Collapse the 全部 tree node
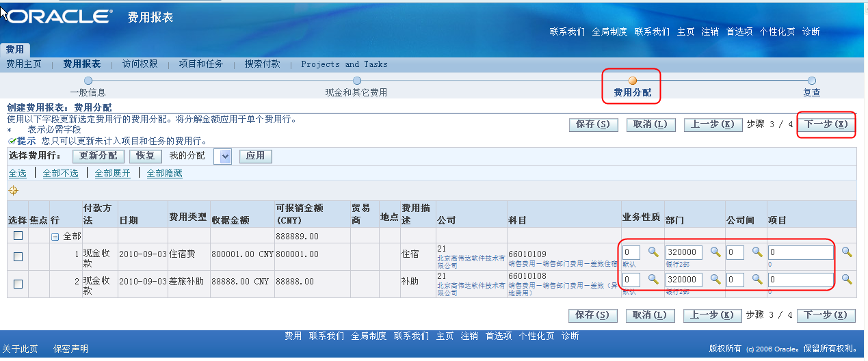The image size is (868, 361). click(55, 237)
